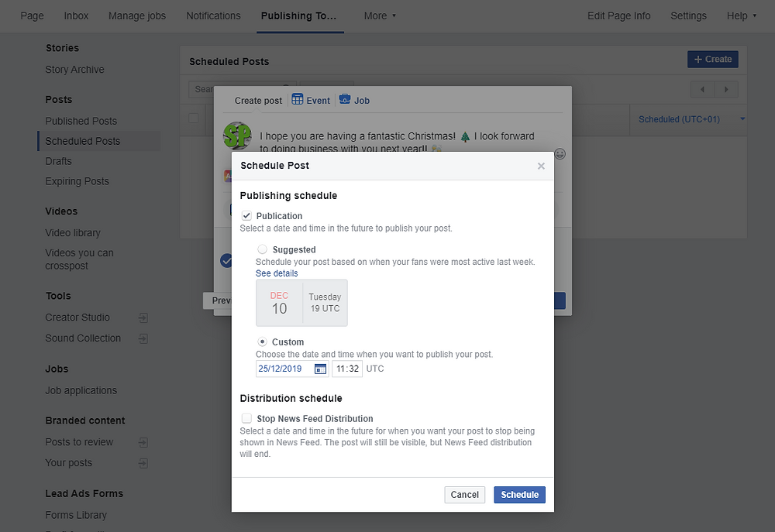Click the time field showing 11:32

pyautogui.click(x=347, y=369)
